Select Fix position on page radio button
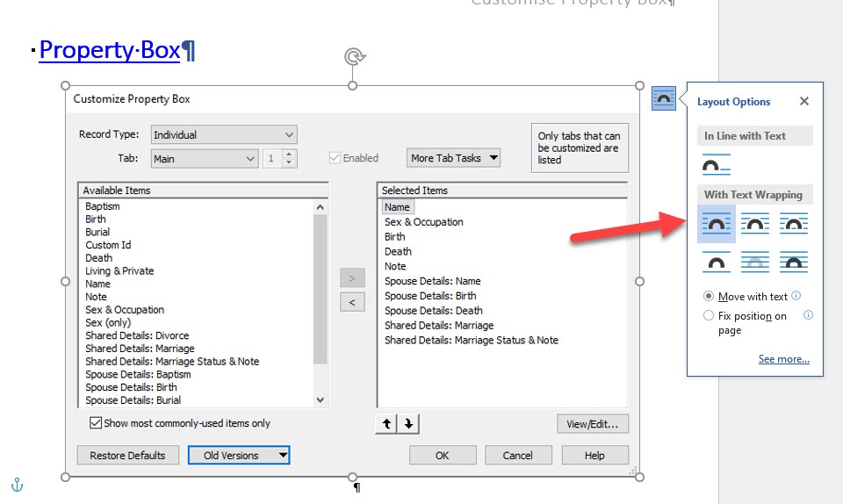This screenshot has width=843, height=504. click(709, 315)
